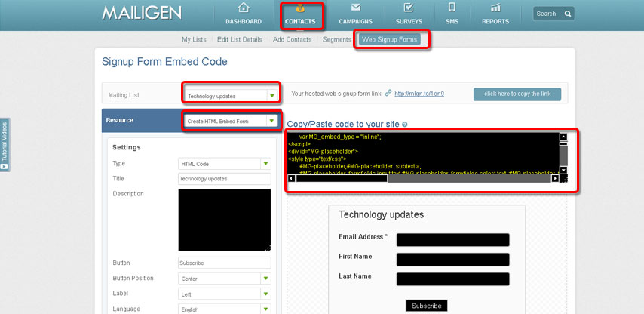Open the Tutorial Videos side tab
The image size is (644, 314).
point(5,145)
